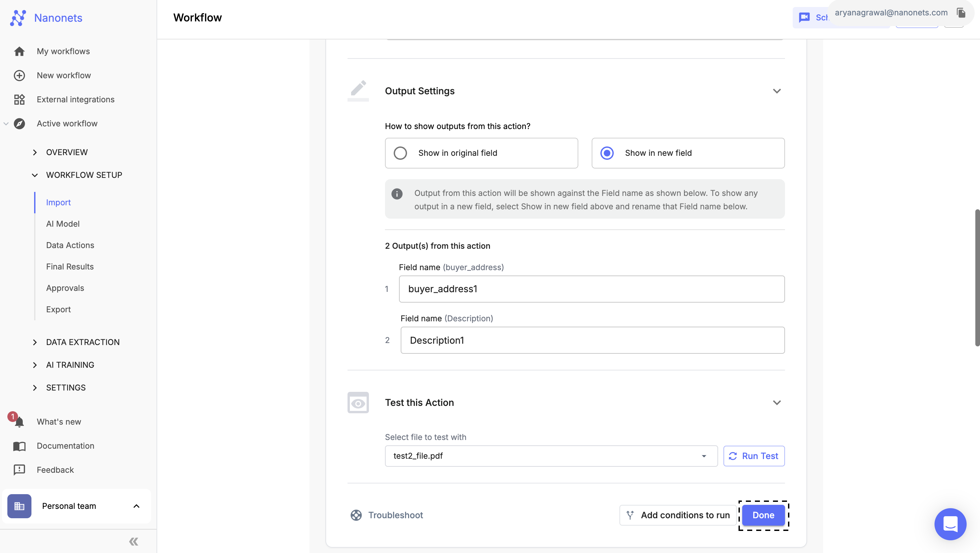The height and width of the screenshot is (553, 980).
Task: Click the aryanagrawal@nanonets.com email text
Action: click(891, 13)
